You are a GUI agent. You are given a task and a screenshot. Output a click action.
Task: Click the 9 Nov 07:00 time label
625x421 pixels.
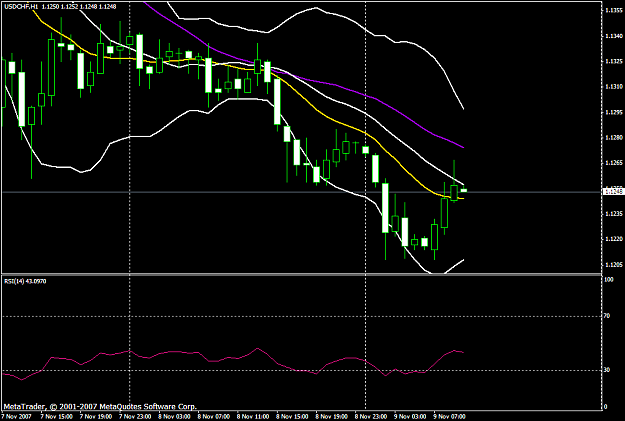pos(450,417)
